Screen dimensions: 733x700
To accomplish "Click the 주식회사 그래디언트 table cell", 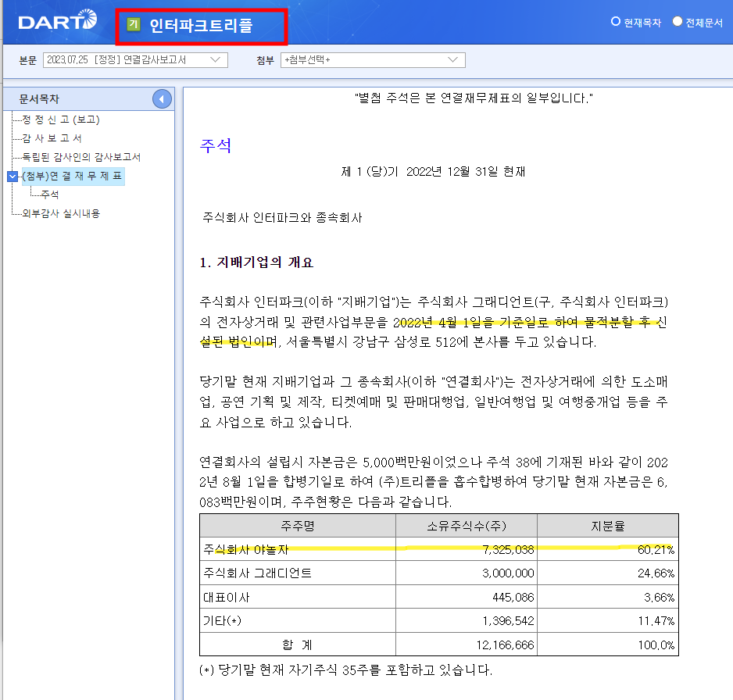I will (298, 573).
